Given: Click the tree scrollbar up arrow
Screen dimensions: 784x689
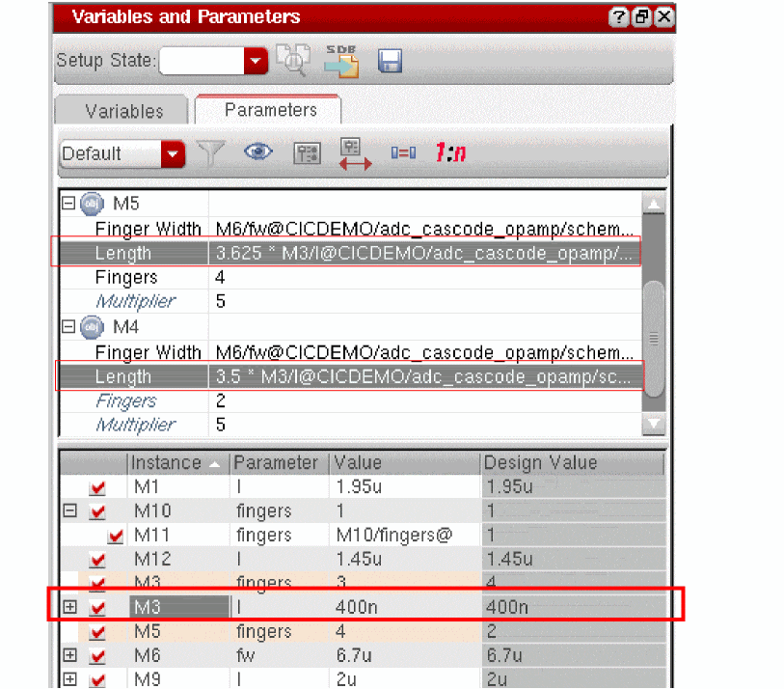Looking at the screenshot, I should pos(654,204).
